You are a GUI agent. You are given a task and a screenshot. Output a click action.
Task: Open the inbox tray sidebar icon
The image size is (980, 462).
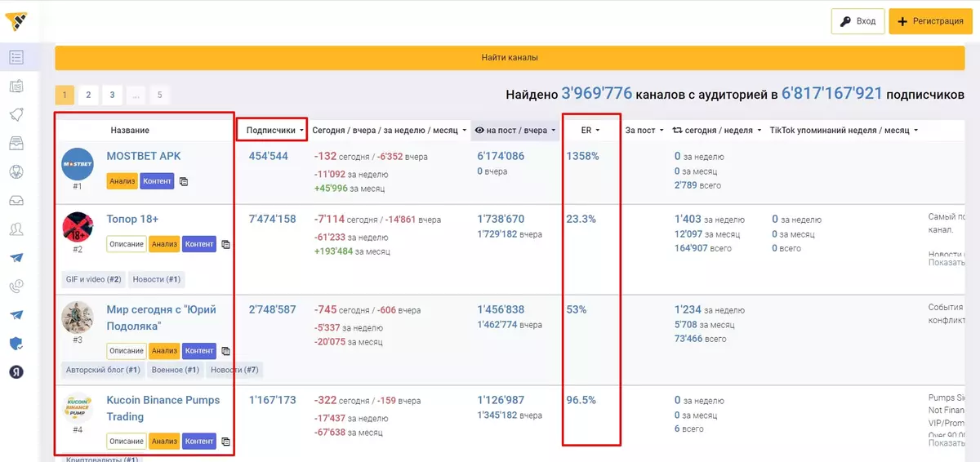click(16, 200)
